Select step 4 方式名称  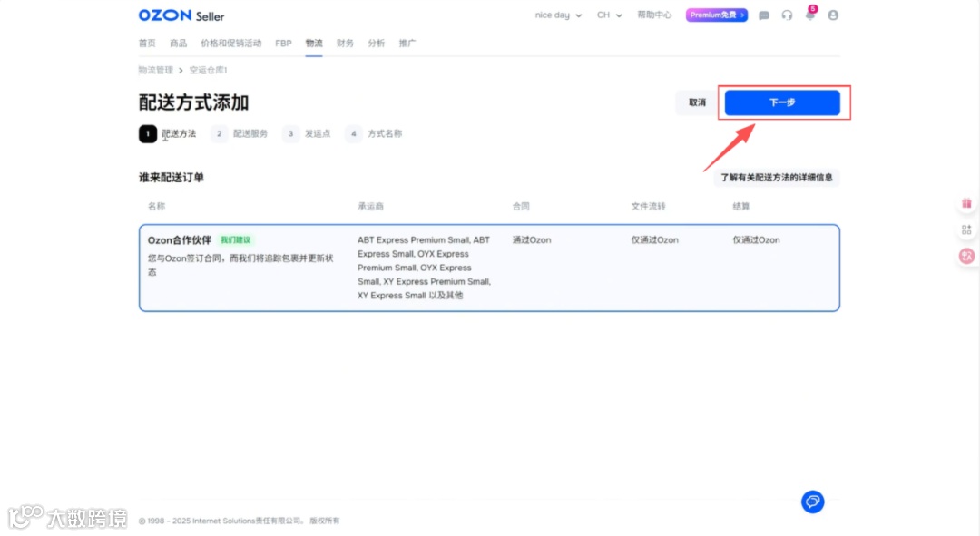pos(373,133)
